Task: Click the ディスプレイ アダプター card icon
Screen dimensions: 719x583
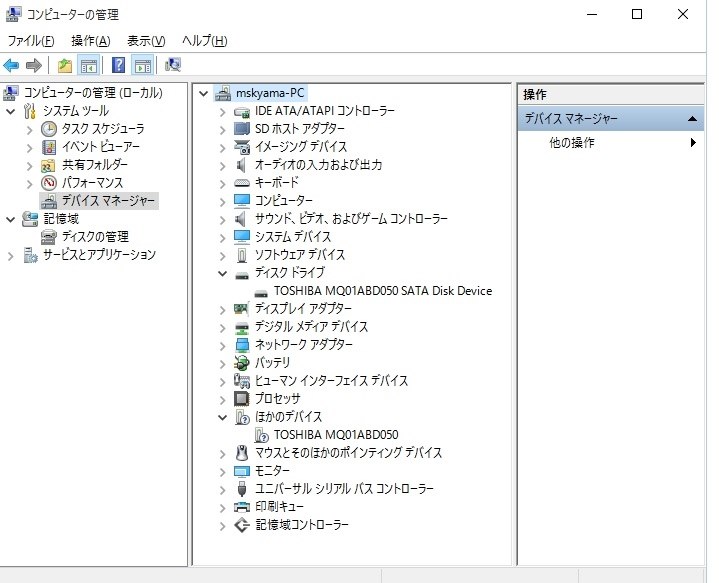Action: tap(241, 309)
